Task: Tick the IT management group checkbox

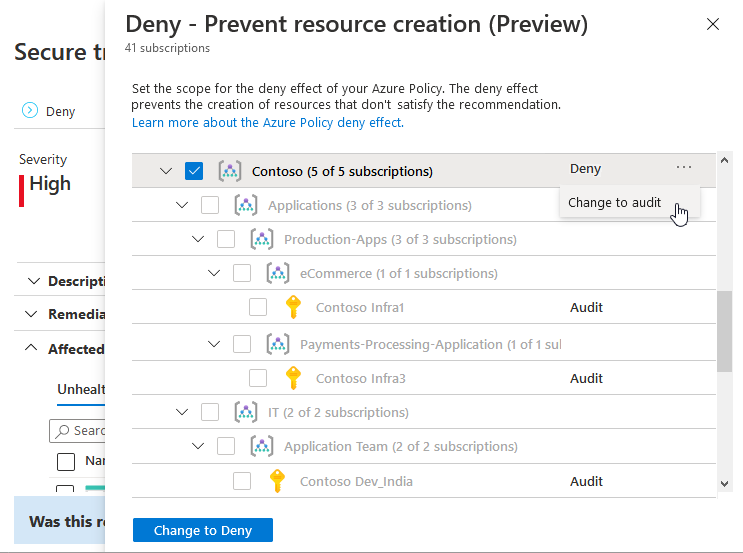Action: [x=210, y=412]
